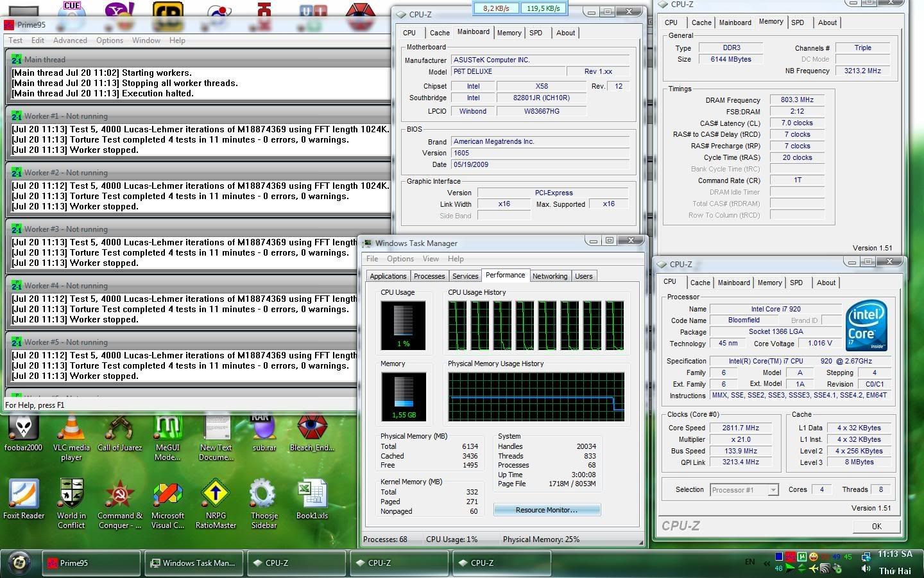The height and width of the screenshot is (578, 924).
Task: Click OK button in CPU-Z
Action: [877, 526]
